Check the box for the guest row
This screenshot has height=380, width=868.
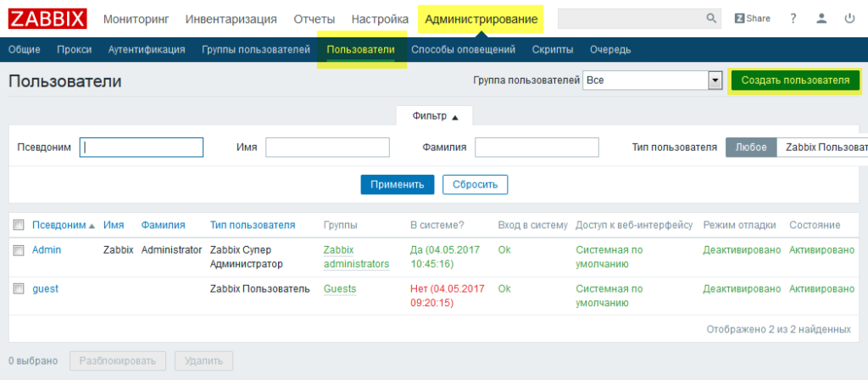pyautogui.click(x=19, y=289)
